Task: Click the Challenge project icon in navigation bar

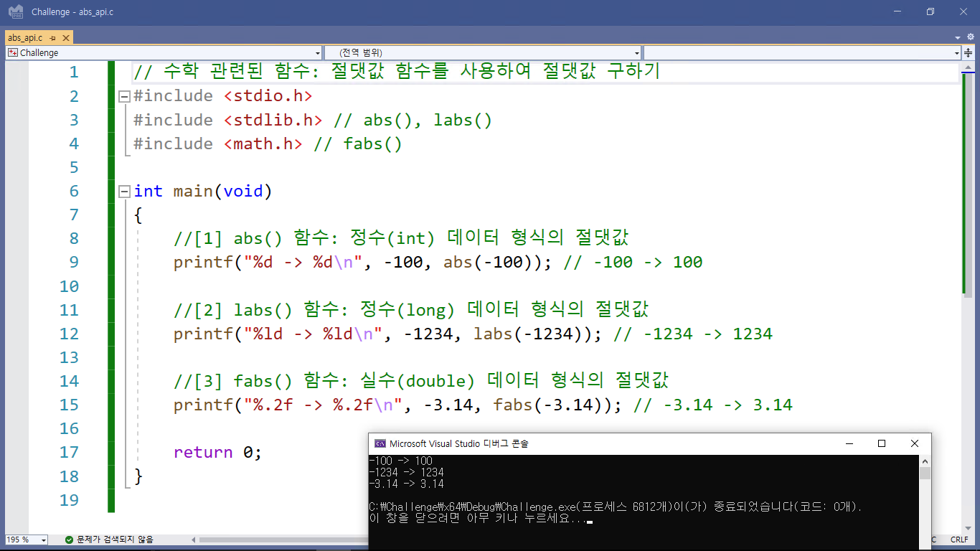Action: [12, 52]
